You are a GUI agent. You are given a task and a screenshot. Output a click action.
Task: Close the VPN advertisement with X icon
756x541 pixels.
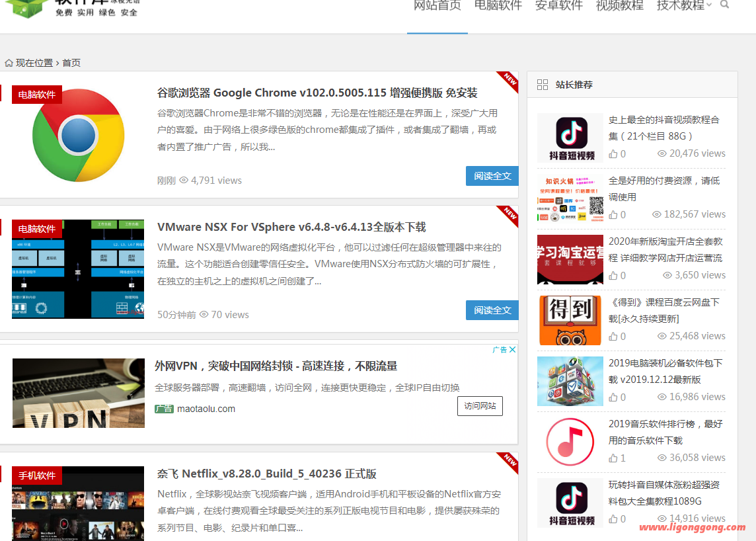pyautogui.click(x=513, y=349)
